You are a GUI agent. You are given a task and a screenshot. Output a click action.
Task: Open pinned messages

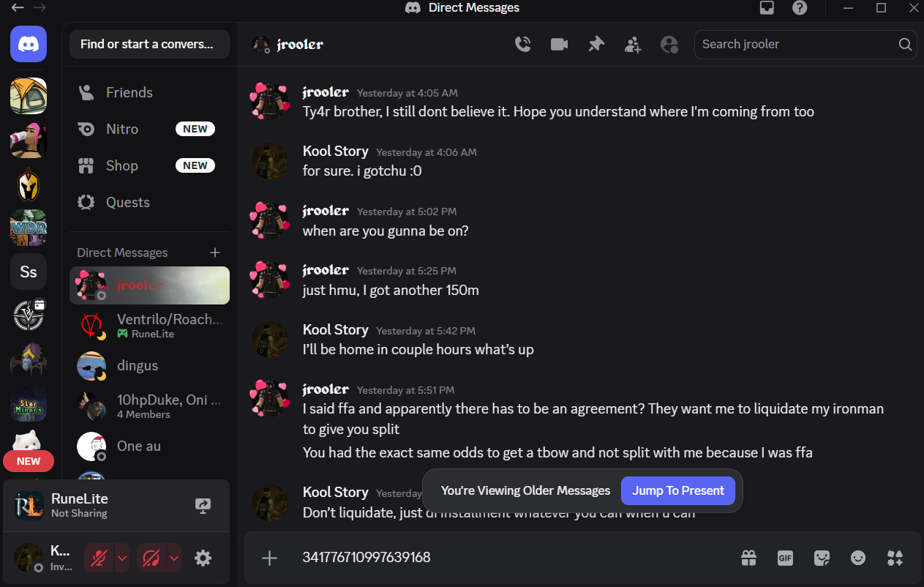[596, 44]
